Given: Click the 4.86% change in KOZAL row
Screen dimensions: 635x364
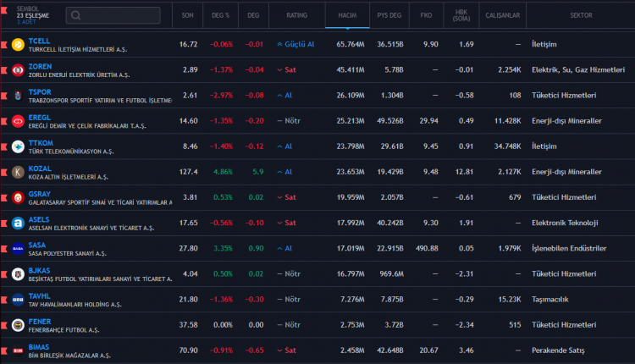Looking at the screenshot, I should point(224,172).
